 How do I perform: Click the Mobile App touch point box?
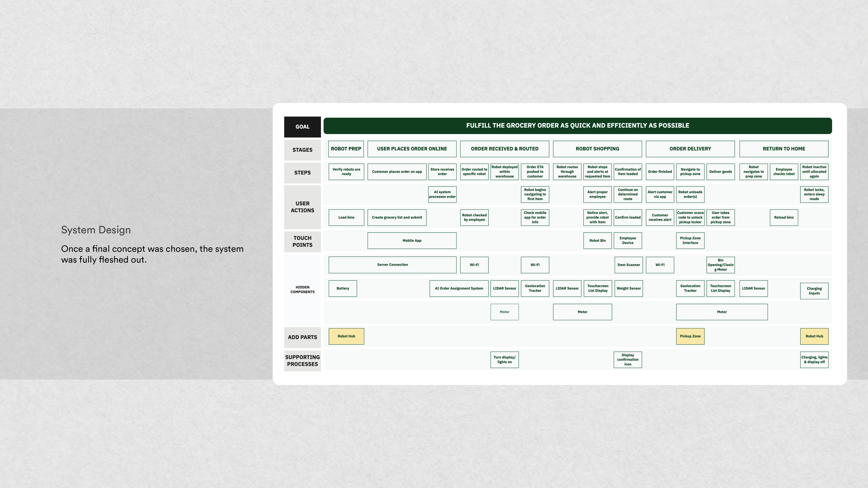pyautogui.click(x=412, y=240)
